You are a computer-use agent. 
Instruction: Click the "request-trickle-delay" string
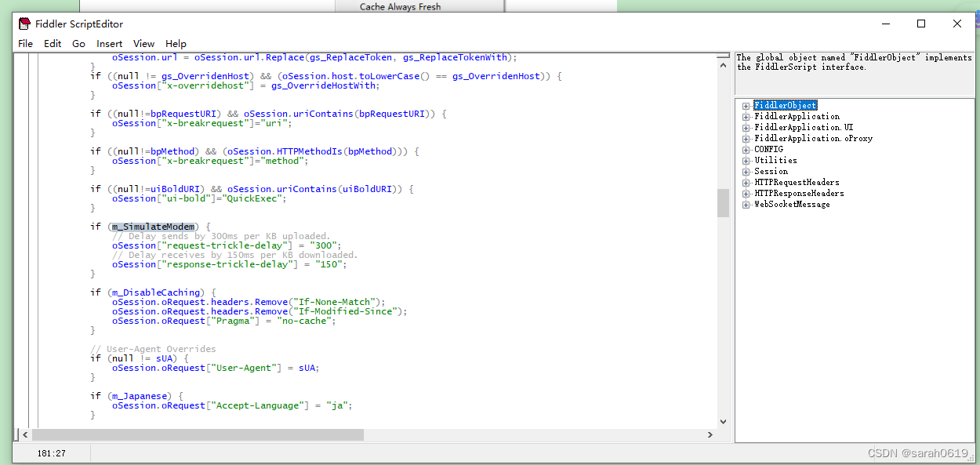[221, 245]
